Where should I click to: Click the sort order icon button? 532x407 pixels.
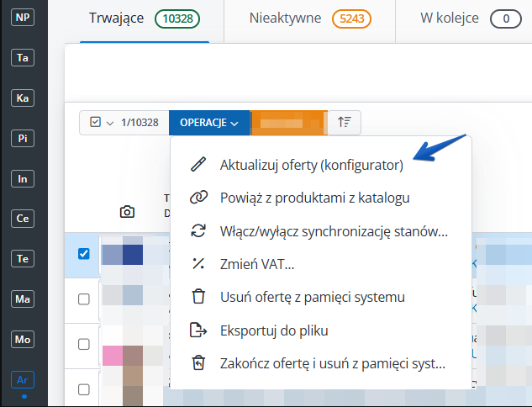click(344, 123)
